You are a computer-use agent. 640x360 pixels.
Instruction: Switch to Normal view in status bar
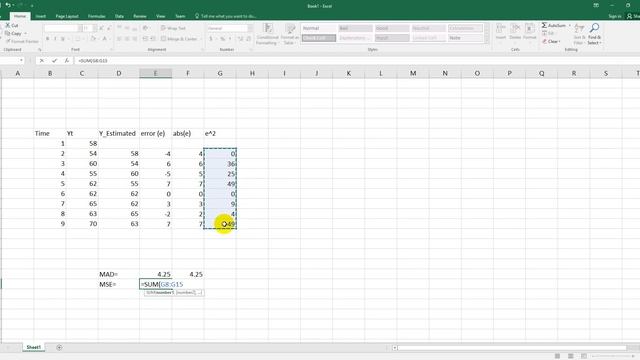557,356
